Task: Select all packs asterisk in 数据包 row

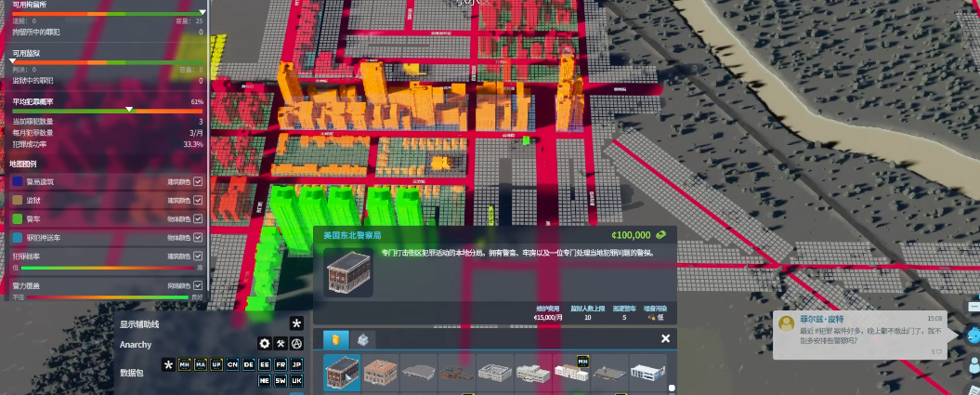Action: [x=168, y=365]
